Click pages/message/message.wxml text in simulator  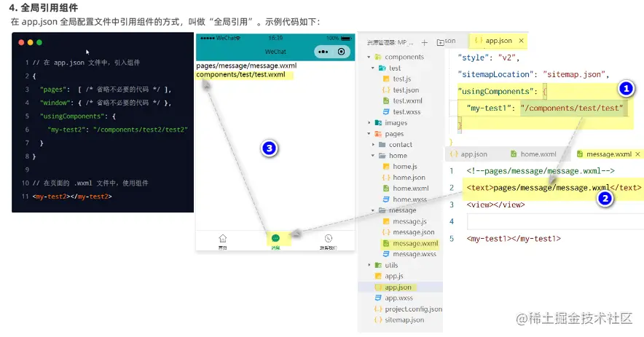pos(246,66)
